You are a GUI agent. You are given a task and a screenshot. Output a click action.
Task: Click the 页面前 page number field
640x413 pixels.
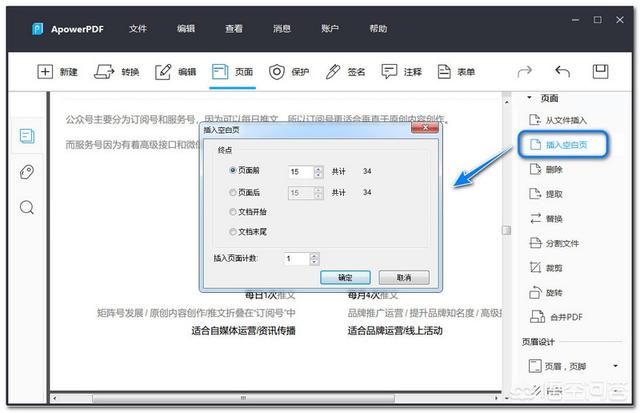tap(301, 172)
